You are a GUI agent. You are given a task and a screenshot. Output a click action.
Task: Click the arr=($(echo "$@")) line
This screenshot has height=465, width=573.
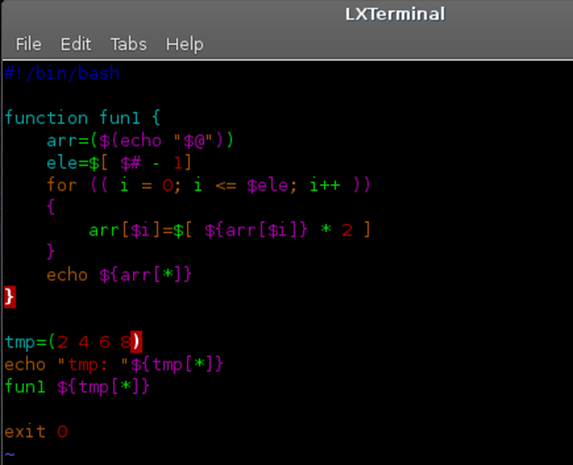click(x=140, y=140)
